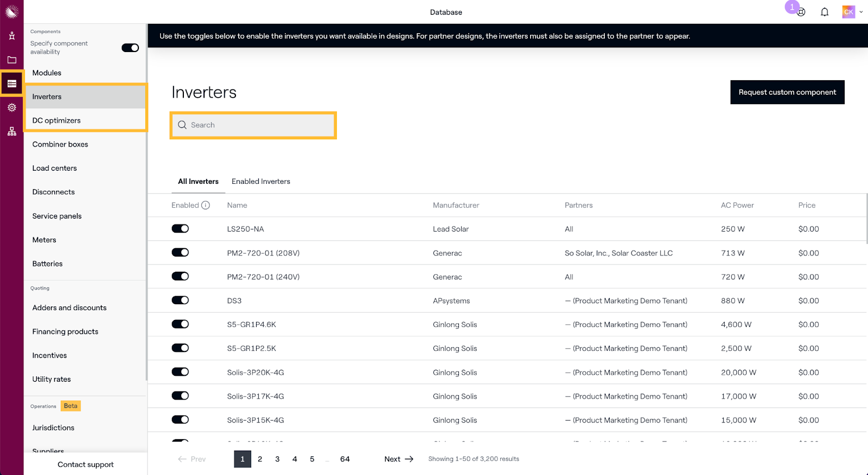Screen dimensions: 868x475
Task: Open Meters in the sidebar
Action: coord(85,240)
